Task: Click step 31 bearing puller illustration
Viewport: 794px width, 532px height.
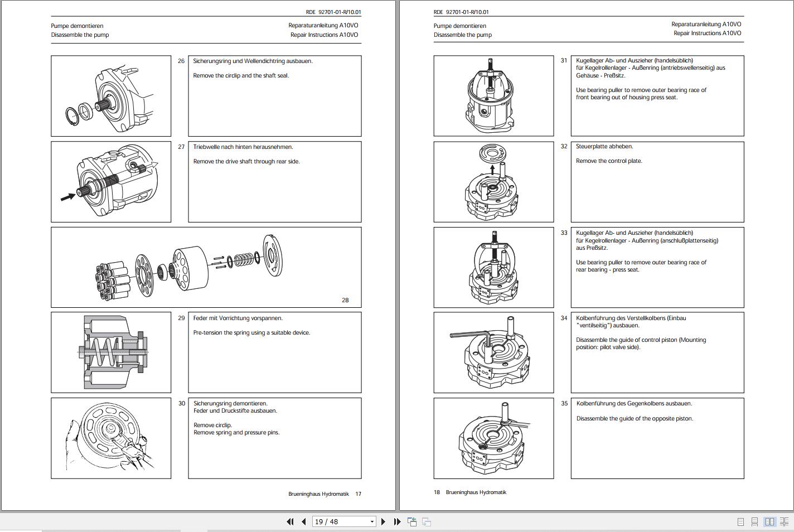Action: pos(493,96)
